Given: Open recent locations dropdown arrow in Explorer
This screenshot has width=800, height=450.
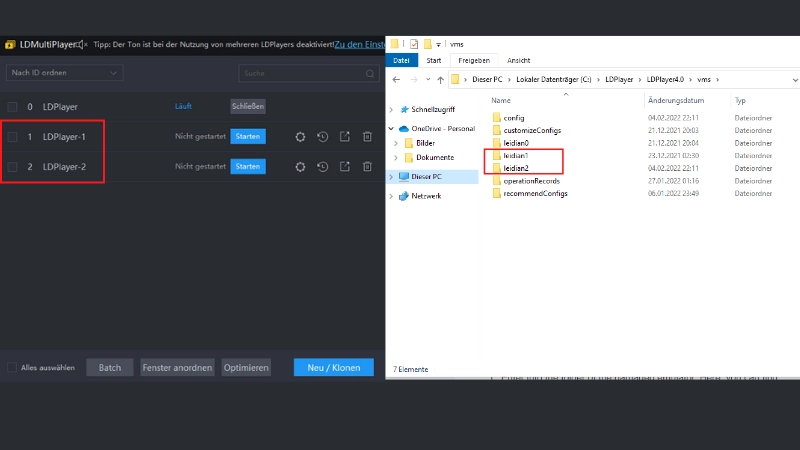Looking at the screenshot, I should click(428, 80).
